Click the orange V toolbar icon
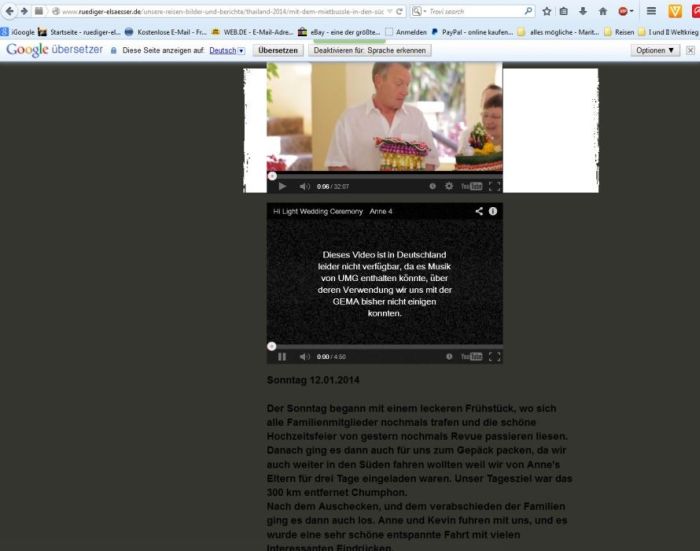Screen dimensions: 700x551 (x=675, y=11)
